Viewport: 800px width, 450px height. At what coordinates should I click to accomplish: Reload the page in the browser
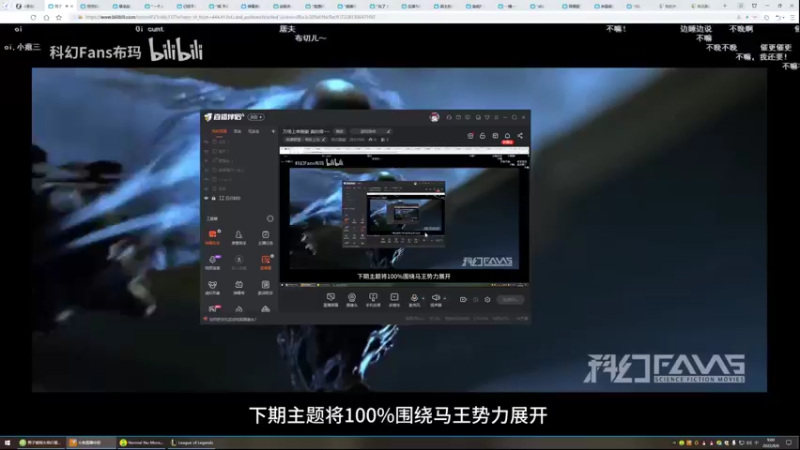click(33, 17)
